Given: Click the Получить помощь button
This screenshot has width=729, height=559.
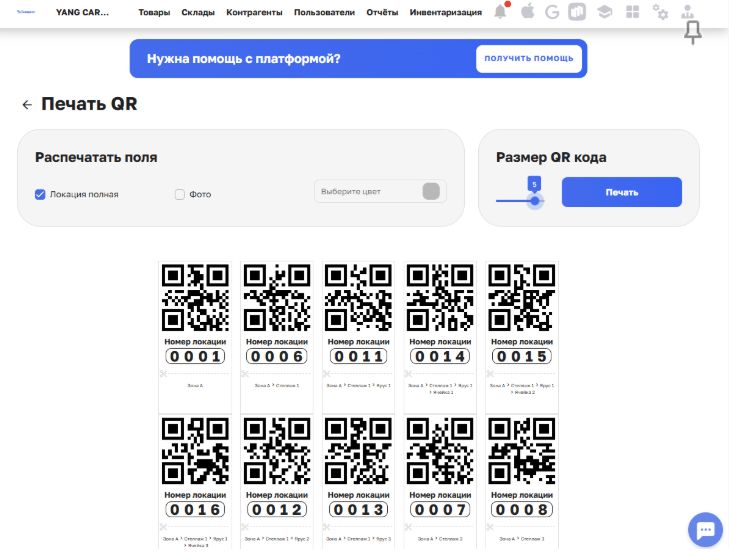Looking at the screenshot, I should point(529,59).
